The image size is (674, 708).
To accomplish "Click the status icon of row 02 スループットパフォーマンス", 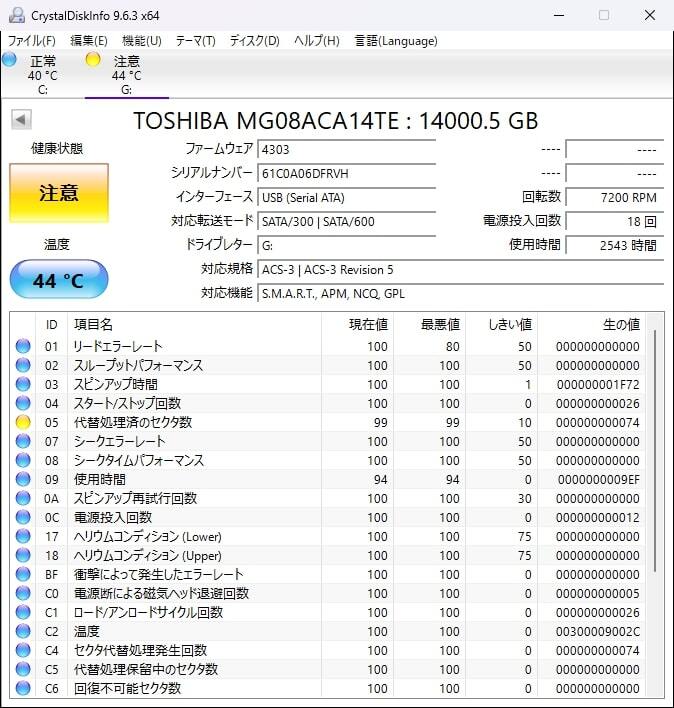I will pos(23,365).
